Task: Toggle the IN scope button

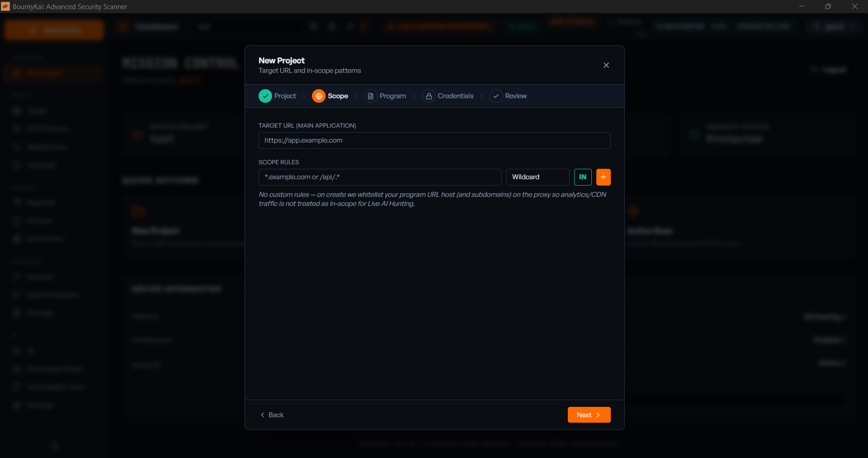Action: pos(583,177)
